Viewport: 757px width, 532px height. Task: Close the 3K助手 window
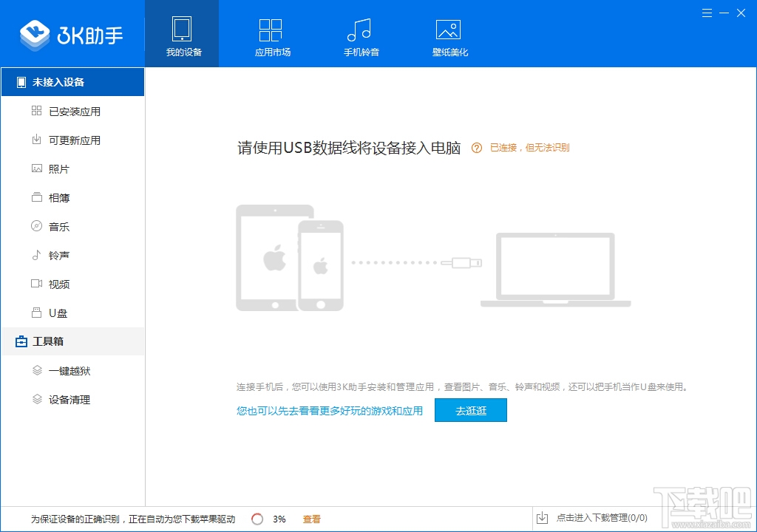(741, 13)
